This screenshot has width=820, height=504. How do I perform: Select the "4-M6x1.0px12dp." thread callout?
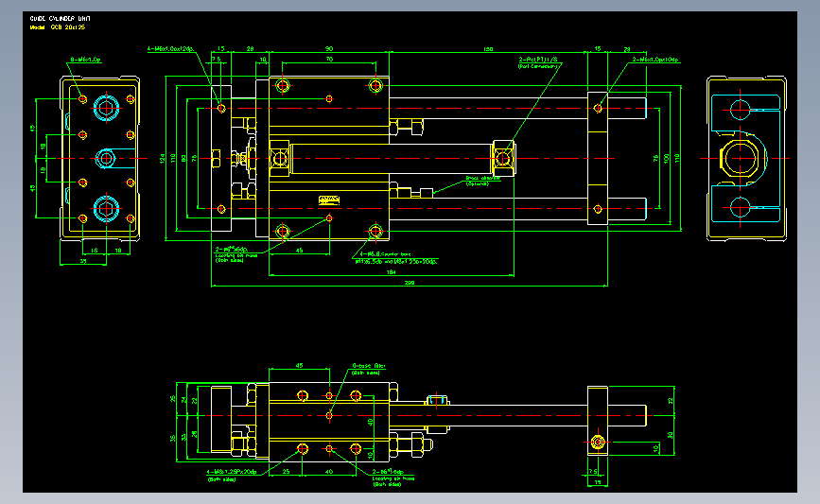tap(170, 48)
